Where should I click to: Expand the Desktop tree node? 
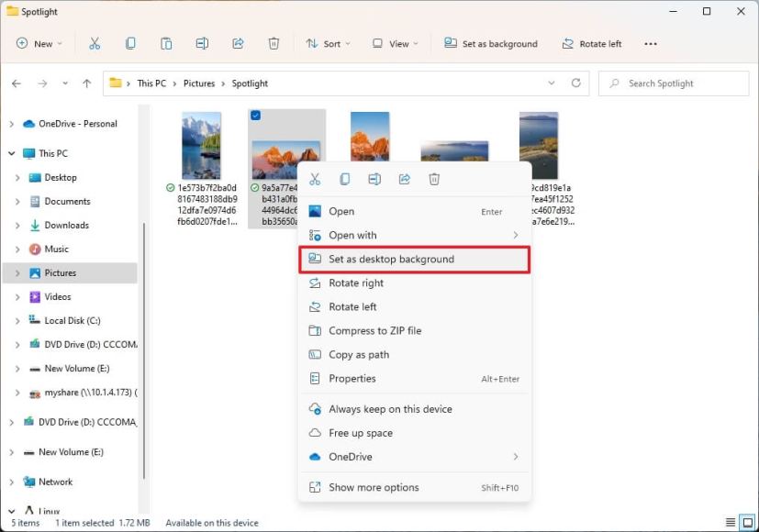point(17,178)
